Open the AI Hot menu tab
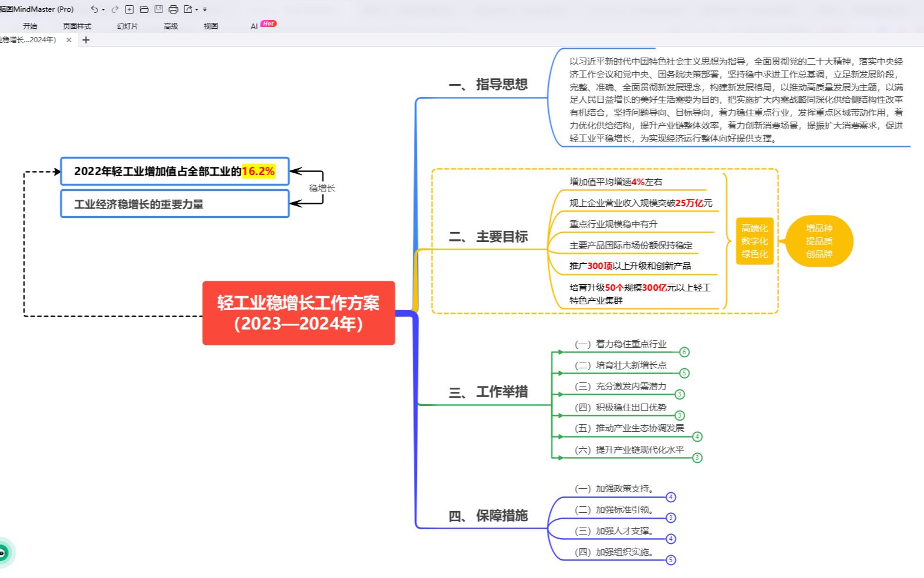 (263, 25)
